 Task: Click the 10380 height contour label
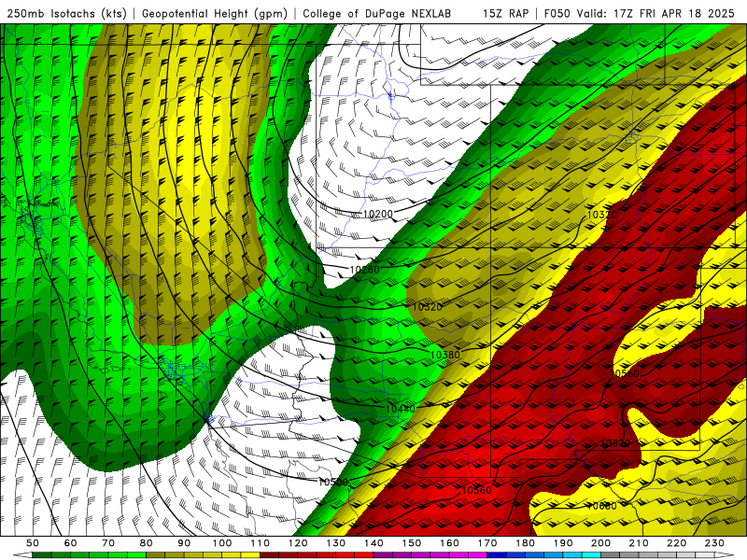click(x=445, y=355)
